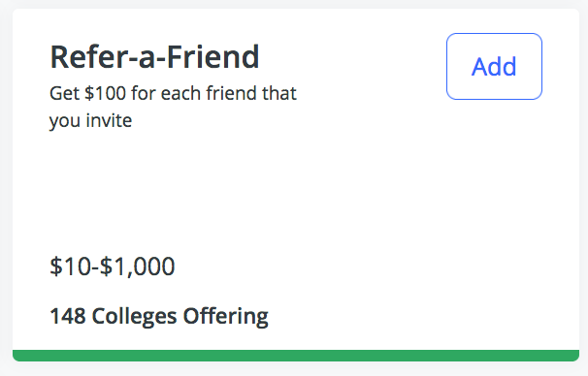Screen dimensions: 588x376
Task: Select the Refer-a-Friend heading
Action: (x=154, y=57)
